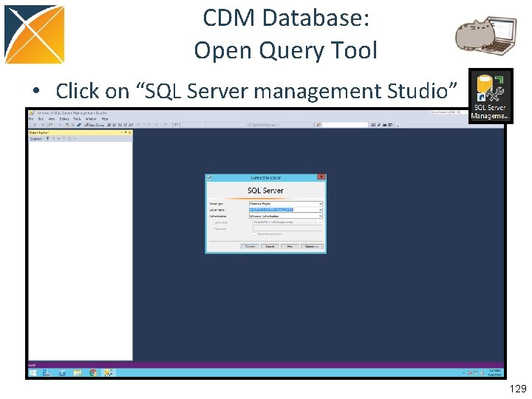Open the File menu
532x399 pixels.
point(31,119)
